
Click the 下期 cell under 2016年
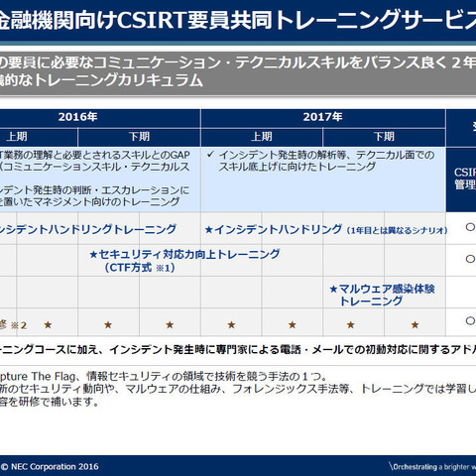click(139, 137)
